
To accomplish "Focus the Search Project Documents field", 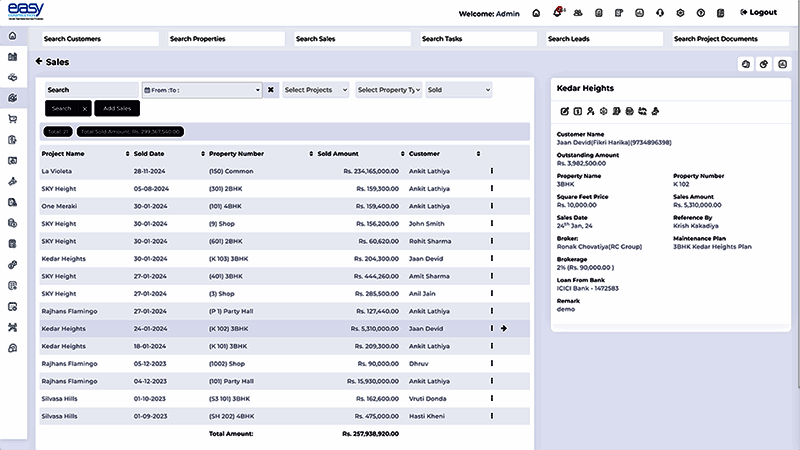I will (x=731, y=39).
